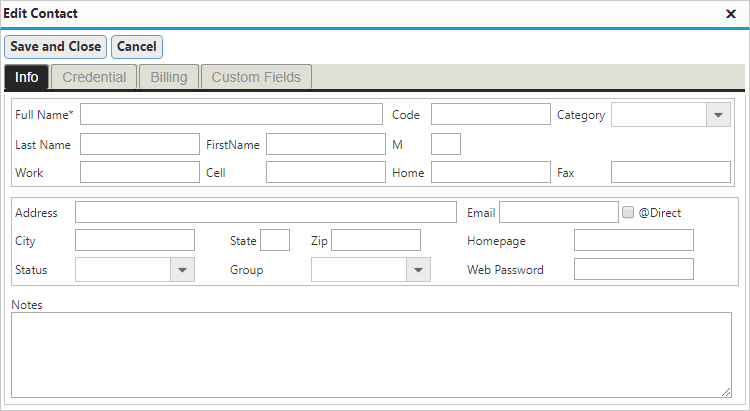Cancel editing the contact
Screen dimensions: 750x411
(137, 47)
